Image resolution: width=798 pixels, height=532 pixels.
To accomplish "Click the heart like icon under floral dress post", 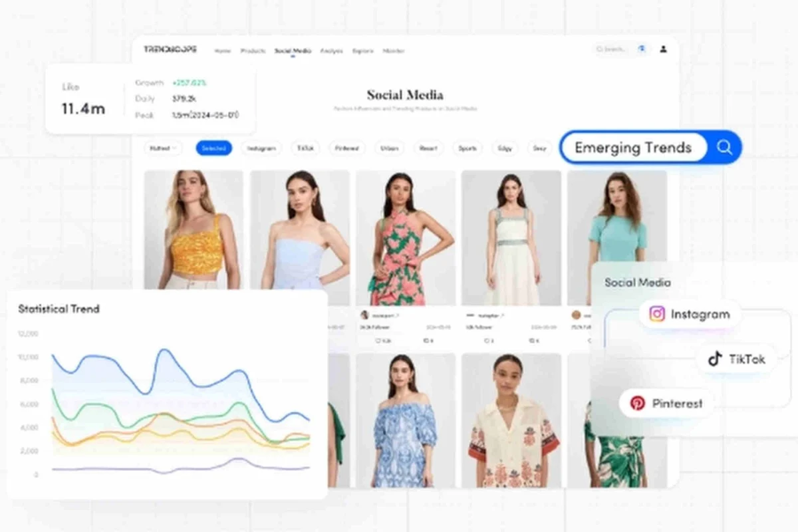I will (x=379, y=340).
